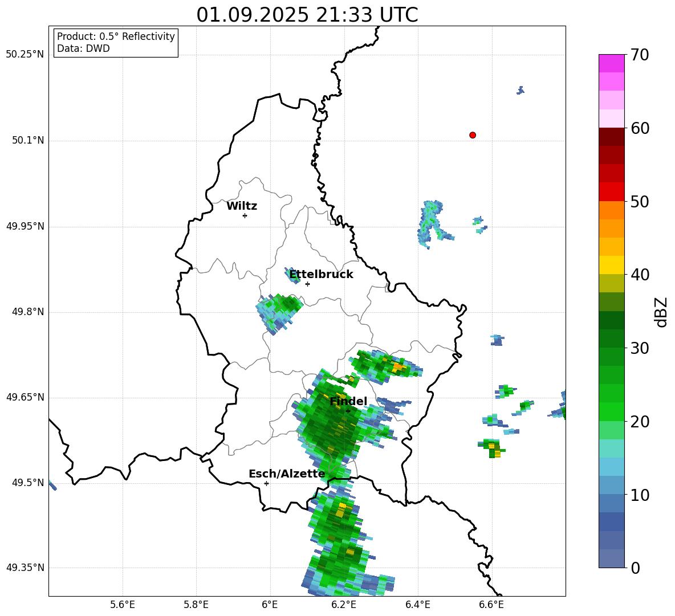This screenshot has width=675, height=616.
Task: Pick the bright red swatch just above 50 dBZ
Action: (x=611, y=192)
